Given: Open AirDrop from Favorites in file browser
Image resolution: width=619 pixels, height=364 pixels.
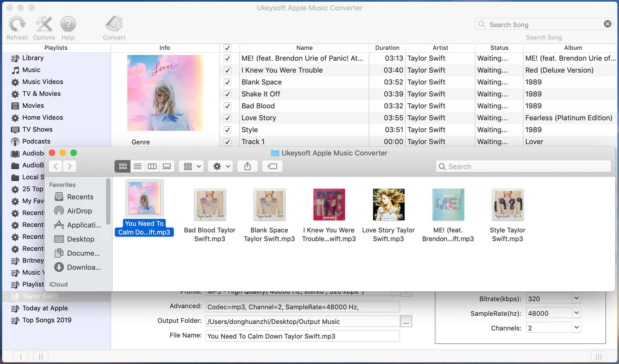Looking at the screenshot, I should tap(79, 211).
